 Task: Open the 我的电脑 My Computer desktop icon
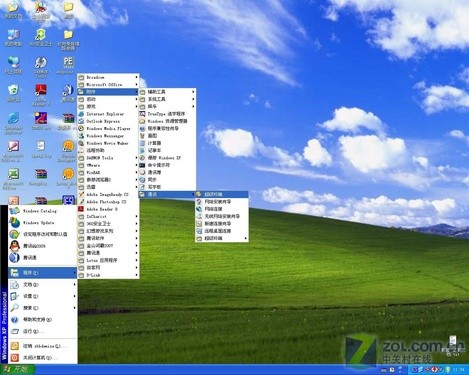pyautogui.click(x=13, y=38)
